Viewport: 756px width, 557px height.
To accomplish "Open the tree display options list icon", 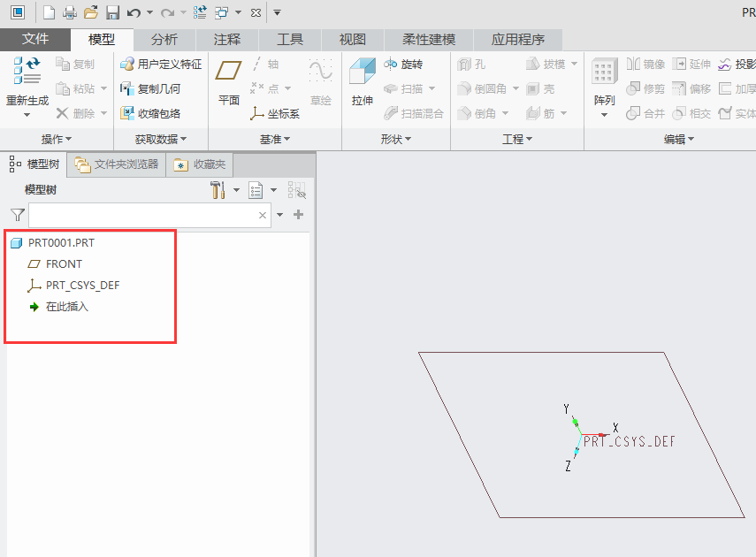I will click(x=256, y=190).
